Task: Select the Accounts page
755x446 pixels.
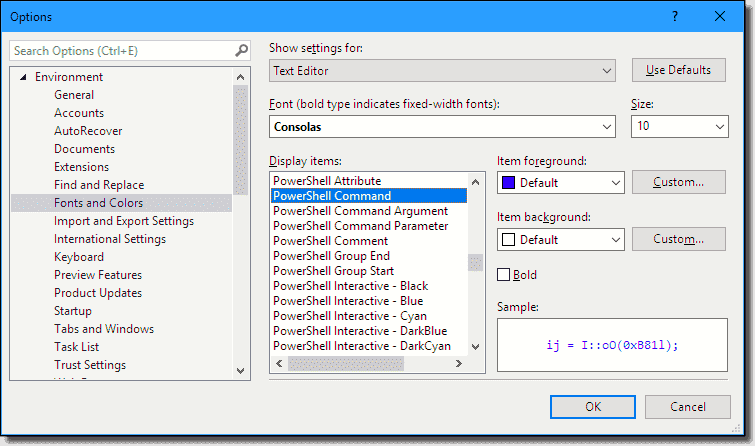Action: coord(79,113)
